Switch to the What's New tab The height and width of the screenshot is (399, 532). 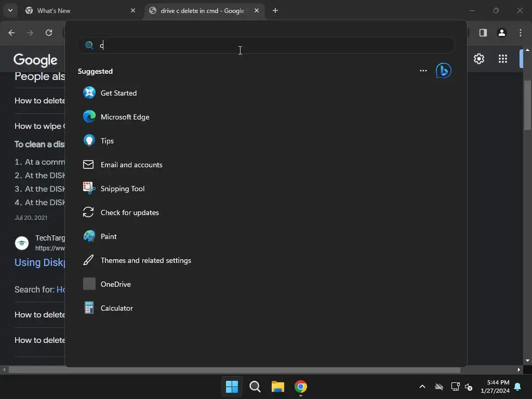coord(79,11)
